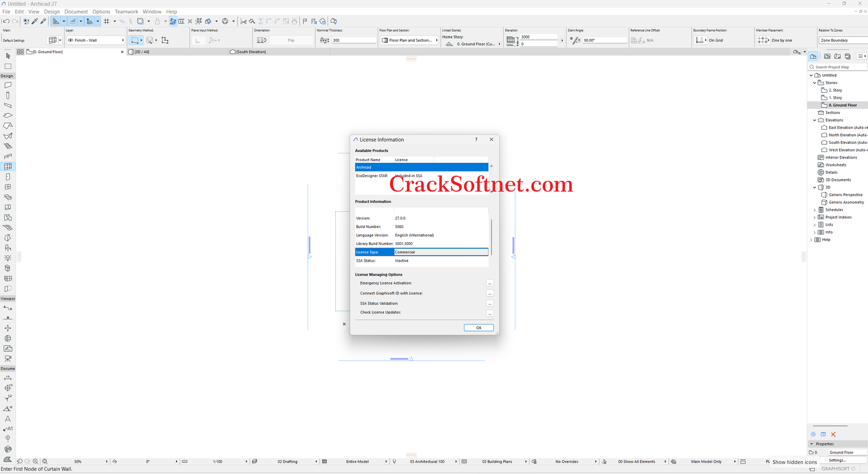Click Check License Updates ellipsis button
The height and width of the screenshot is (474, 868).
click(x=490, y=313)
